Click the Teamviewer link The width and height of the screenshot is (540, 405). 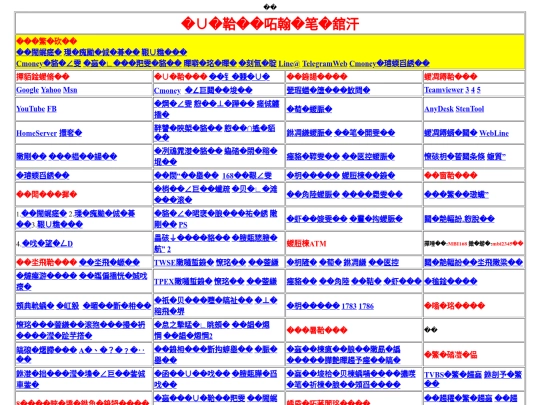point(444,90)
